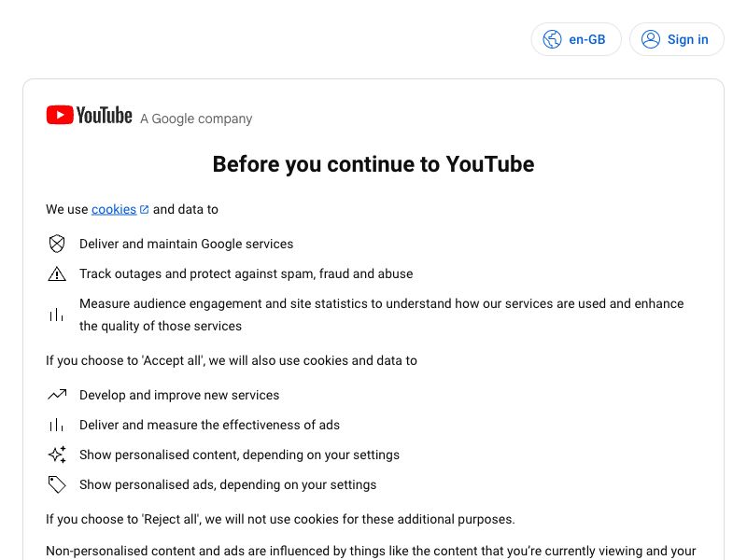The width and height of the screenshot is (747, 560).
Task: Click the 'Deliver and maintain Google services' text
Action: tap(186, 244)
